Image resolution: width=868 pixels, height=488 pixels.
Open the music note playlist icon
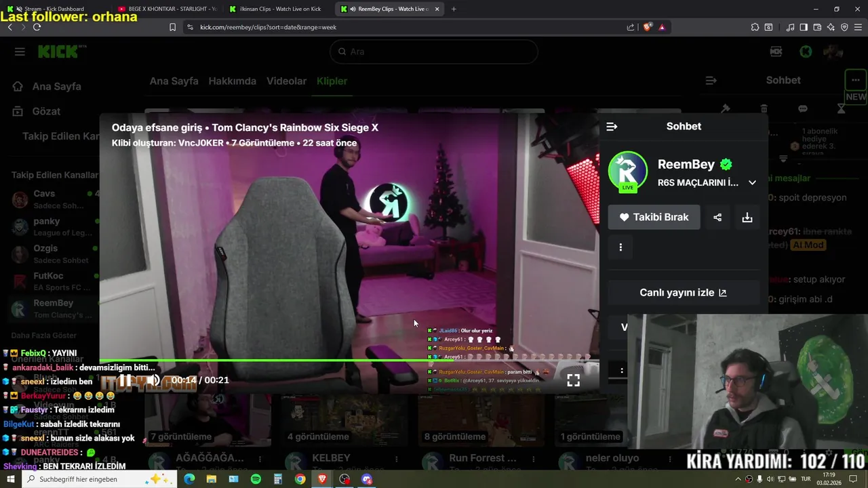[x=790, y=27]
